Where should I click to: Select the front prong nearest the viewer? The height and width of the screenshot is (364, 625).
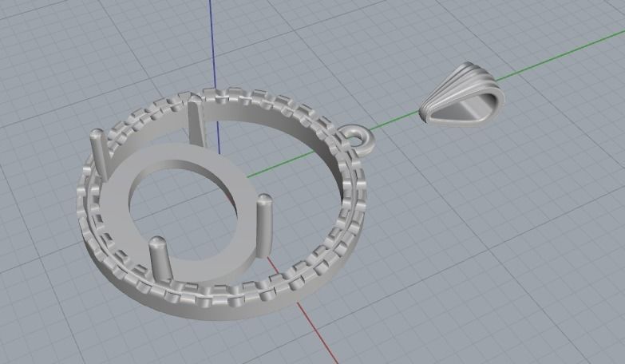click(x=160, y=259)
